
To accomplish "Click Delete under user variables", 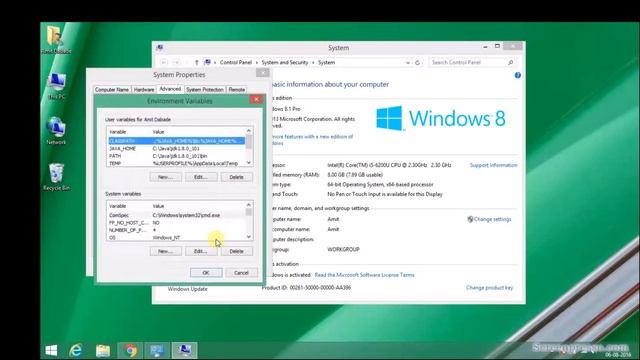I will tap(236, 177).
